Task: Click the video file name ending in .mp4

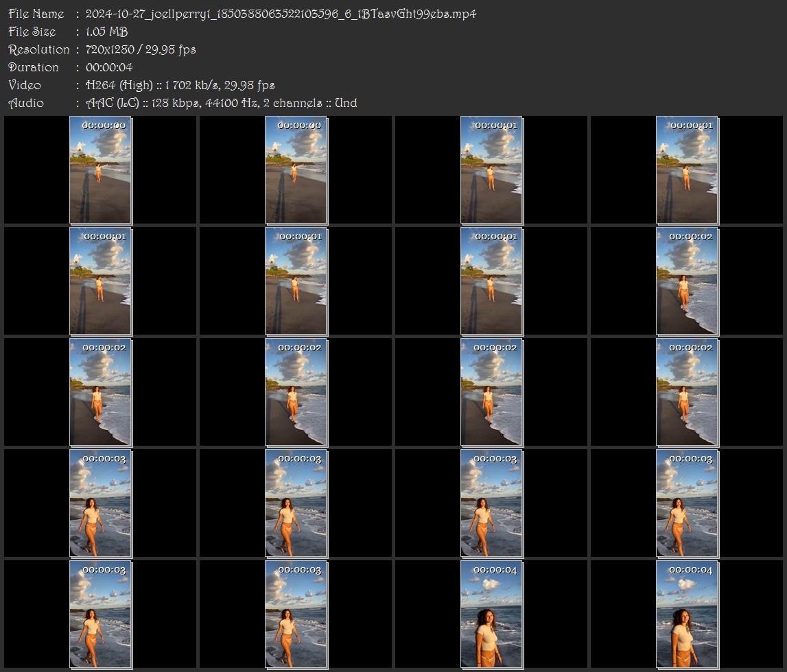Action: click(281, 14)
